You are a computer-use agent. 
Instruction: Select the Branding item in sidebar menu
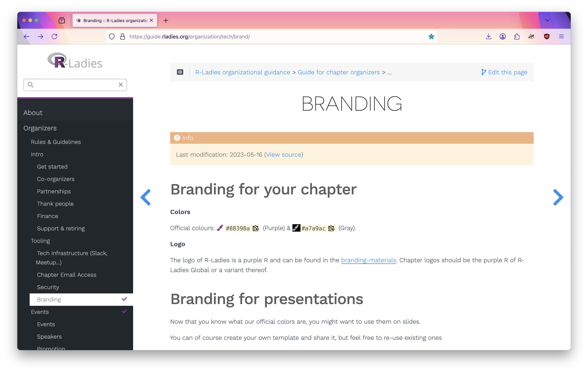pyautogui.click(x=49, y=299)
